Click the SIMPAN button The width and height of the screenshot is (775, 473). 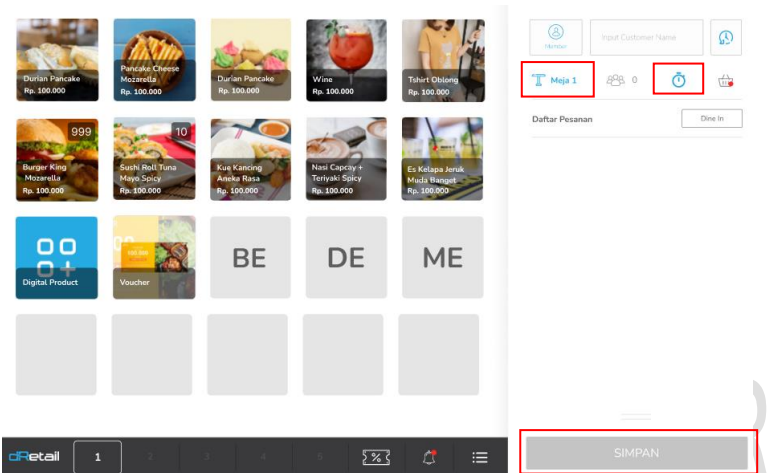(x=637, y=453)
